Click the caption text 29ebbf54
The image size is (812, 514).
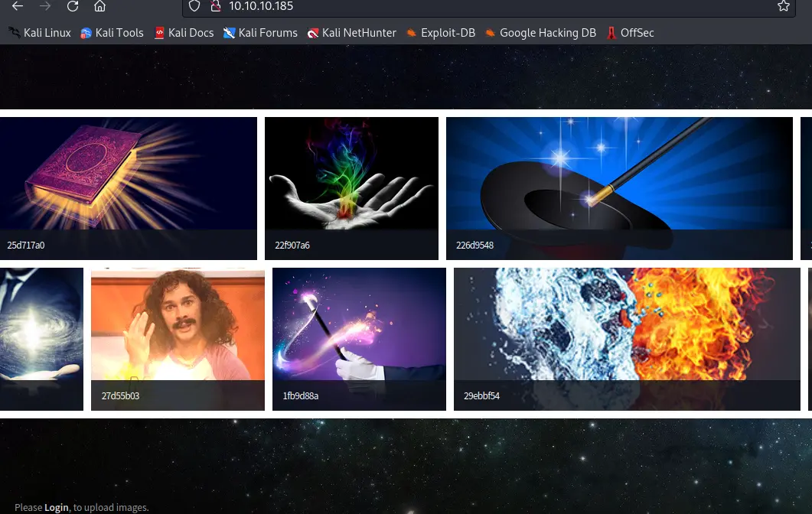point(481,395)
